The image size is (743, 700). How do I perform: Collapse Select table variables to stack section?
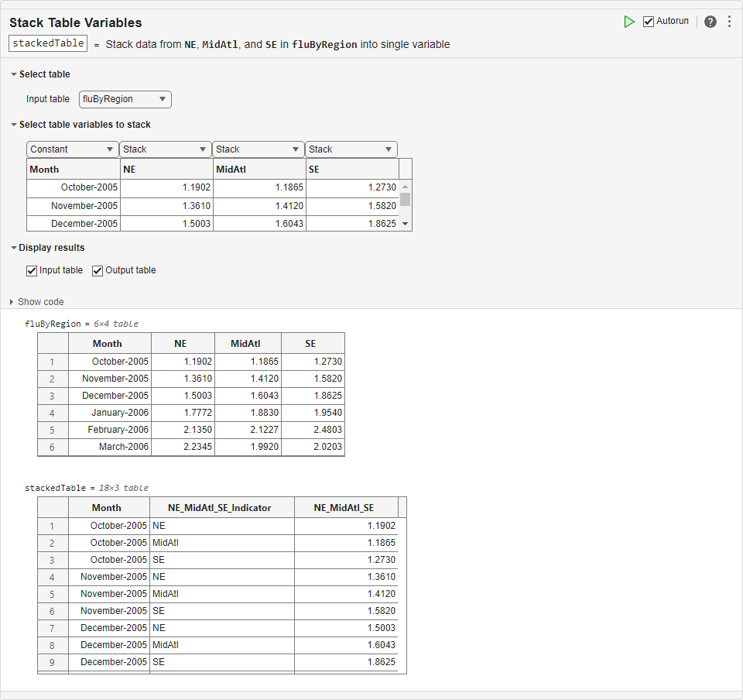pyautogui.click(x=14, y=125)
